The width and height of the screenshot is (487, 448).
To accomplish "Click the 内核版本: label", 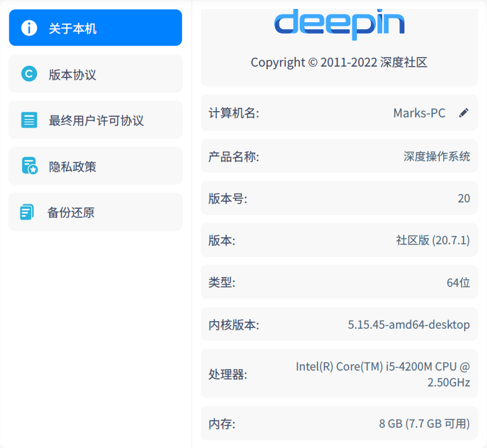I will (234, 325).
